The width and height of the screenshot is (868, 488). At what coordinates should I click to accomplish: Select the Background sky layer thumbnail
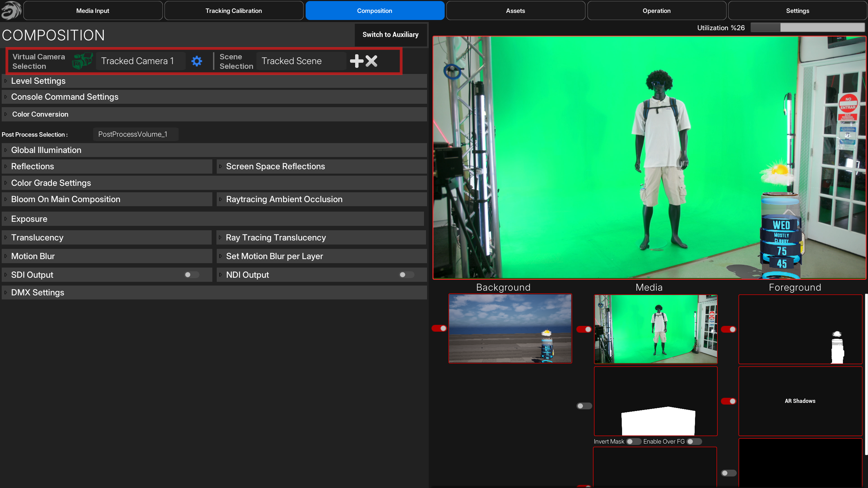coord(510,328)
